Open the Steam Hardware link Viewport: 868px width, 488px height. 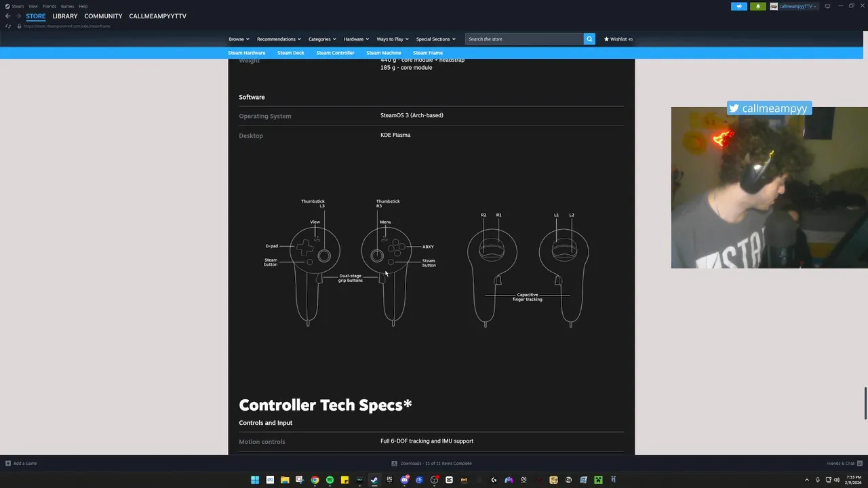click(x=247, y=53)
